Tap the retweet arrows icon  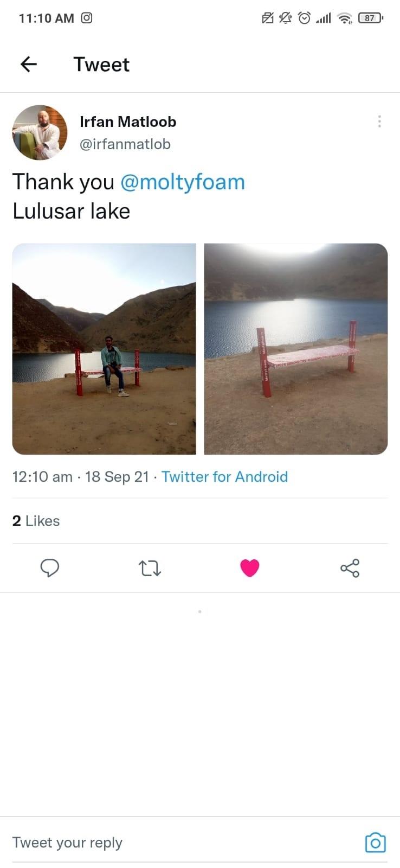click(150, 568)
